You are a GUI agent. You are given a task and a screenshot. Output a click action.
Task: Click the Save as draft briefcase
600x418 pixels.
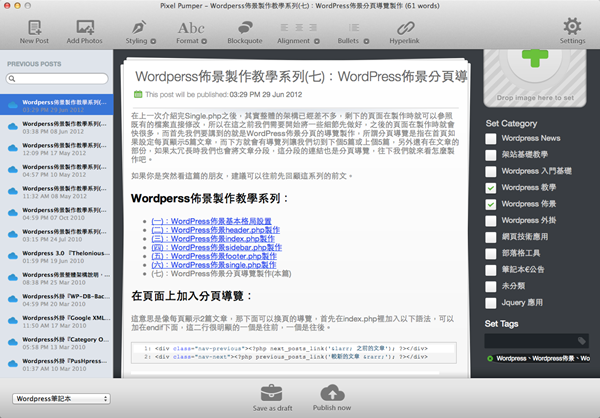[272, 393]
